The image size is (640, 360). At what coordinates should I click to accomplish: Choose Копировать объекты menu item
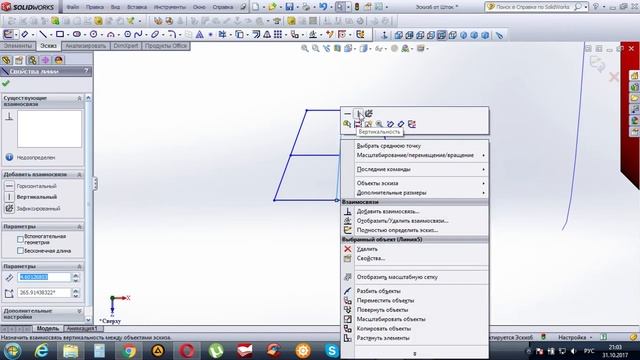click(384, 329)
